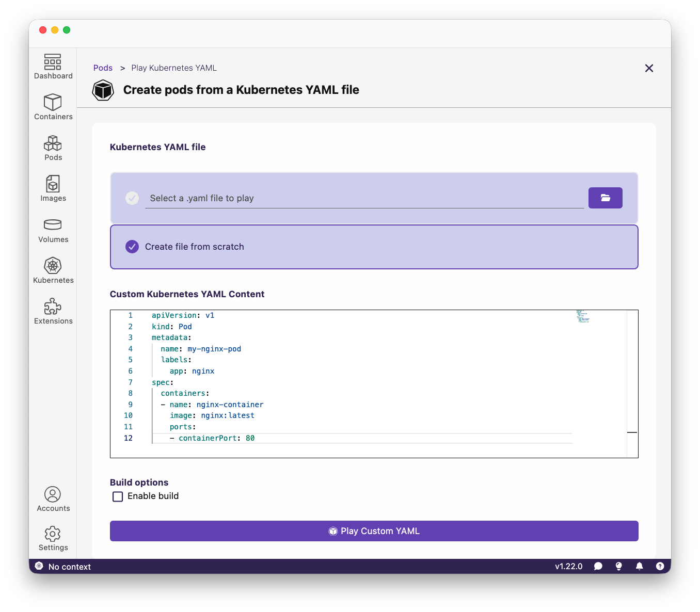
Task: Click the 'No context' status bar item
Action: click(x=63, y=566)
